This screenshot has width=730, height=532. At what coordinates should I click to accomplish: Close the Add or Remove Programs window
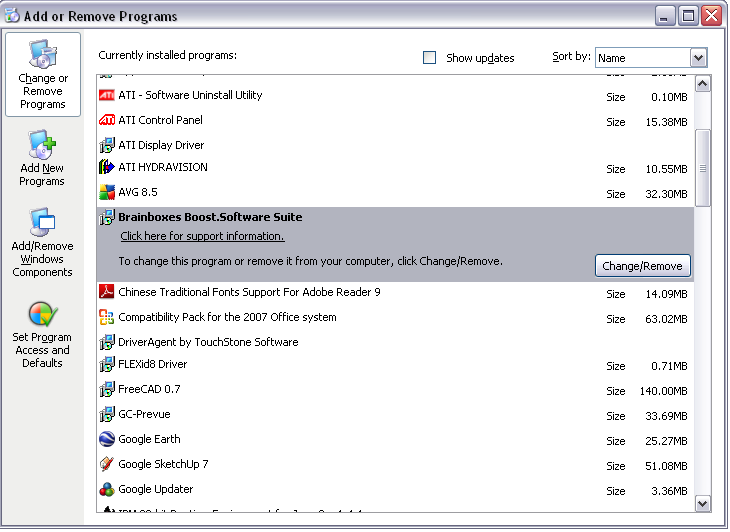coord(711,16)
